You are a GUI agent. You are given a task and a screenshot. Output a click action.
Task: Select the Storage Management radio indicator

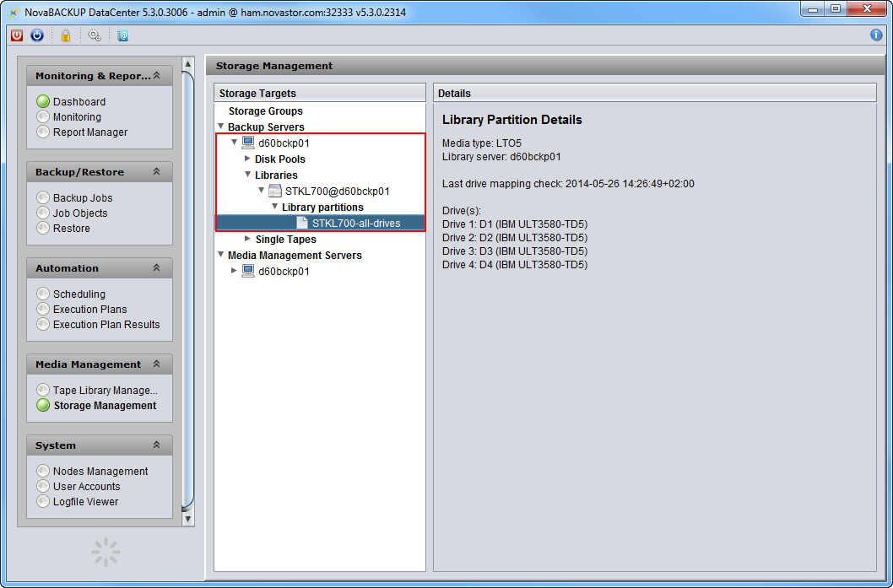43,405
